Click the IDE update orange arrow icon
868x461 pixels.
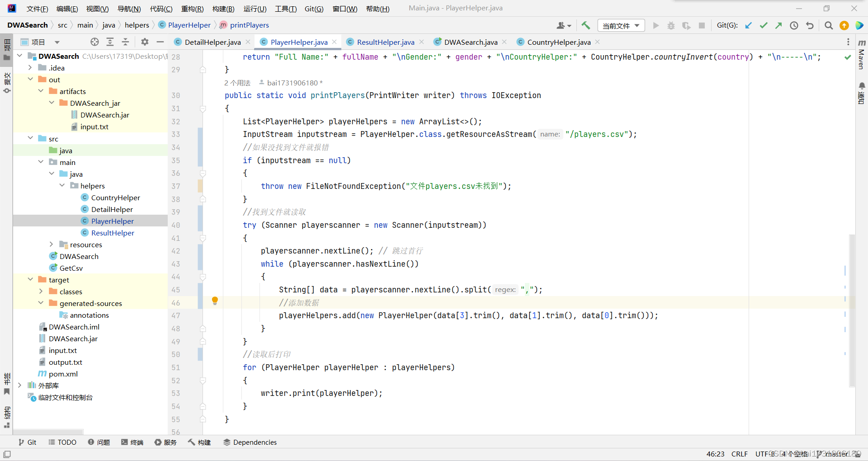(844, 25)
